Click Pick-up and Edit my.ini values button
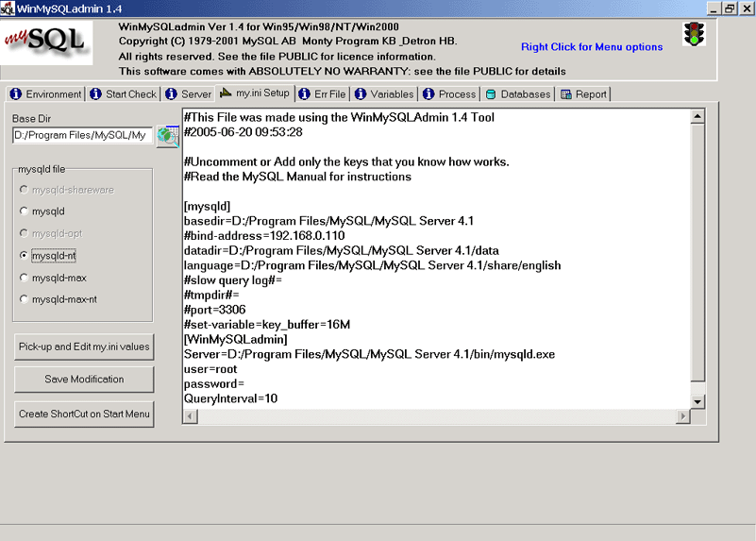The height and width of the screenshot is (541, 756). 84,347
